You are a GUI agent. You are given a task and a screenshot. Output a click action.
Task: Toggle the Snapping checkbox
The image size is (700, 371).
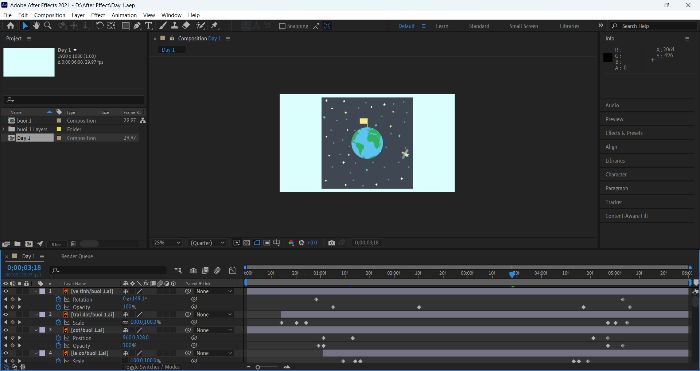[x=282, y=26]
